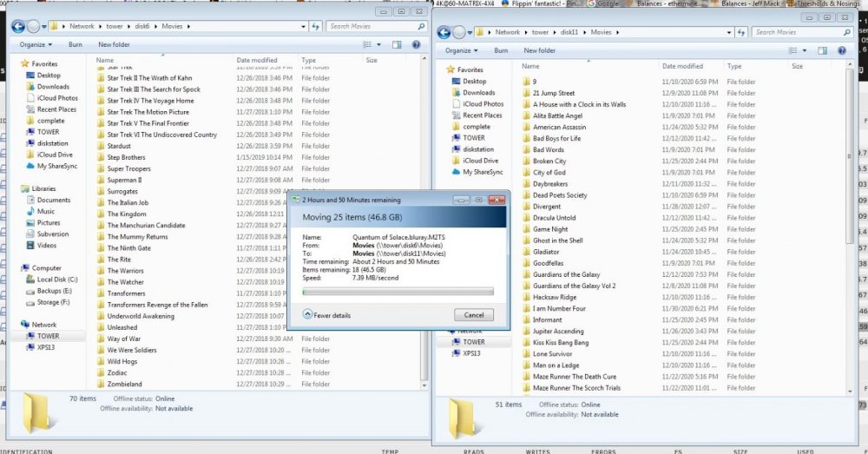This screenshot has height=454, width=868.
Task: Open Organize dropdown in disk6 window
Action: [x=36, y=44]
